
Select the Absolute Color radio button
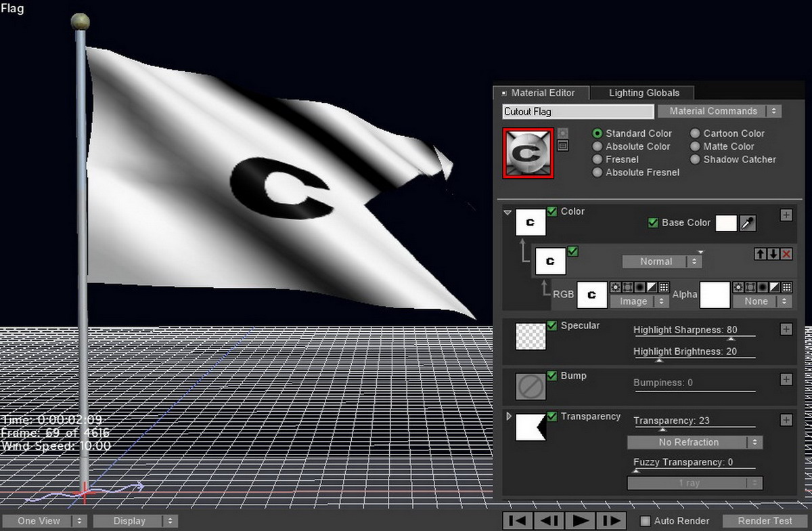pyautogui.click(x=597, y=146)
